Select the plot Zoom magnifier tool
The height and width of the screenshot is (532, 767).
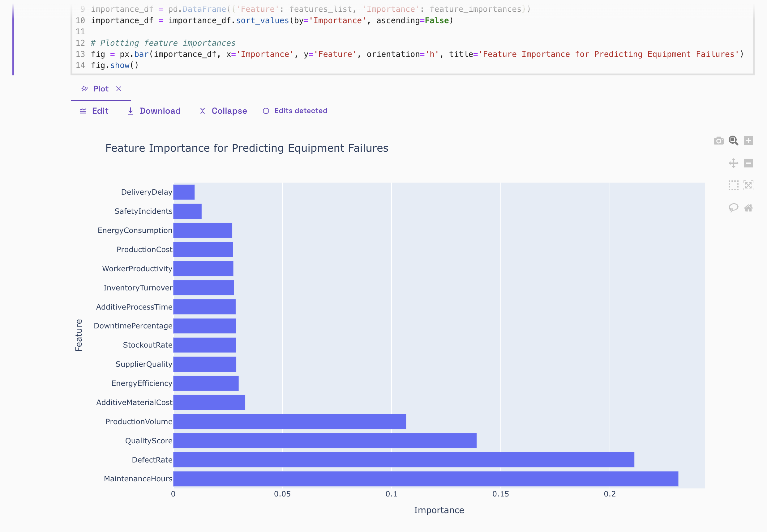[733, 141]
